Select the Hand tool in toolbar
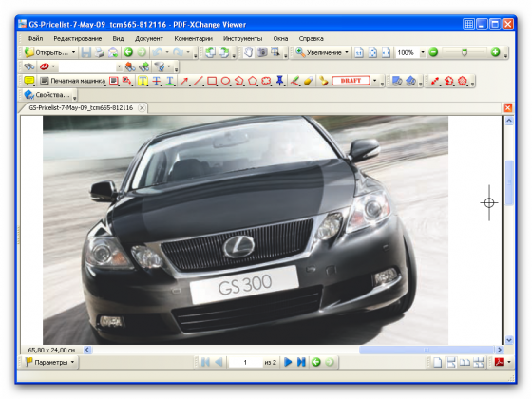The image size is (532, 399). (x=248, y=52)
